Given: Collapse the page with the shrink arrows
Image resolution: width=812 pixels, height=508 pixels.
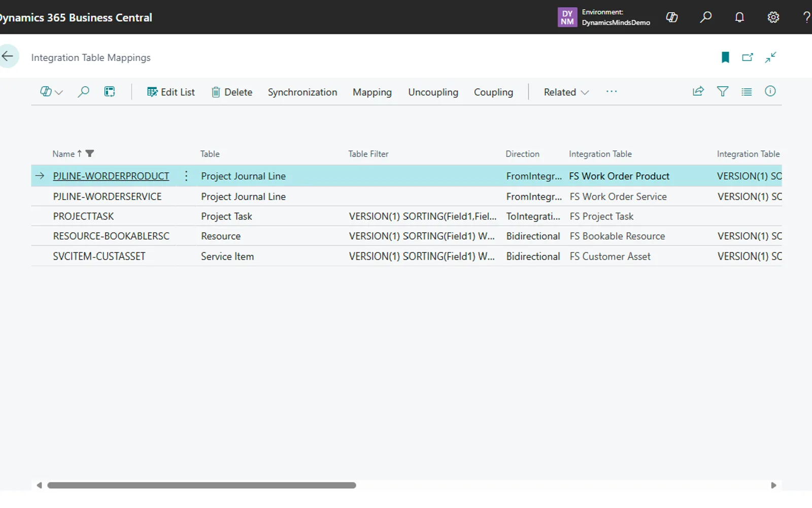Looking at the screenshot, I should tap(770, 57).
